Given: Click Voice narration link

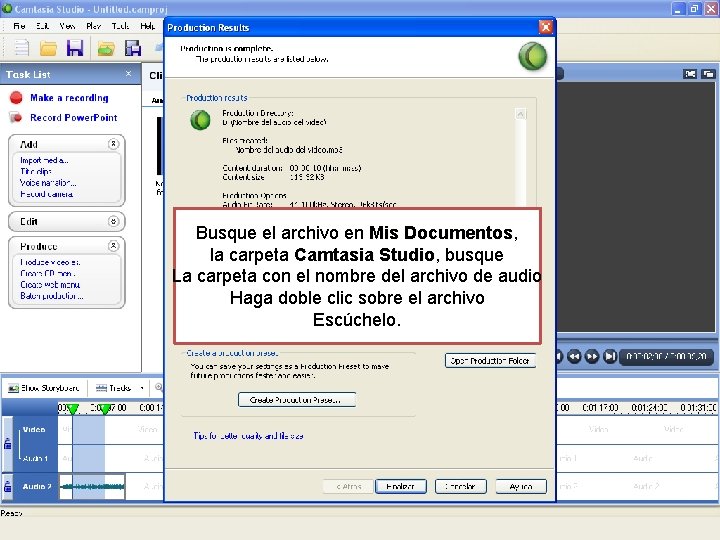Looking at the screenshot, I should tap(48, 183).
